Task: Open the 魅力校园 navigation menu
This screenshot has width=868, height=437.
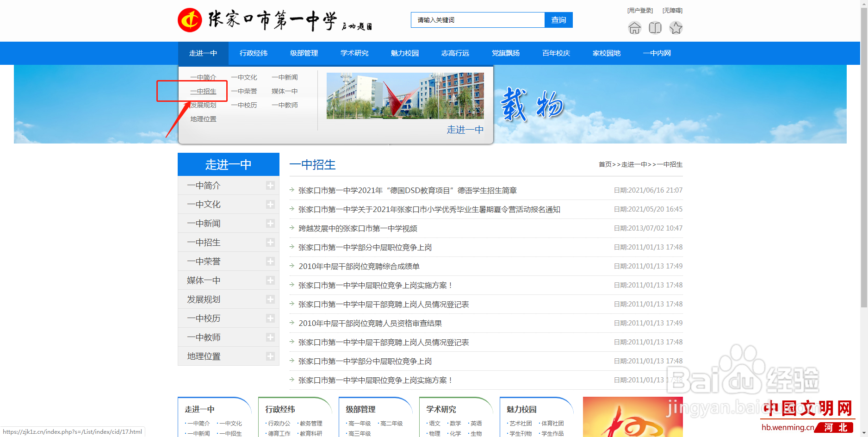Action: [404, 53]
